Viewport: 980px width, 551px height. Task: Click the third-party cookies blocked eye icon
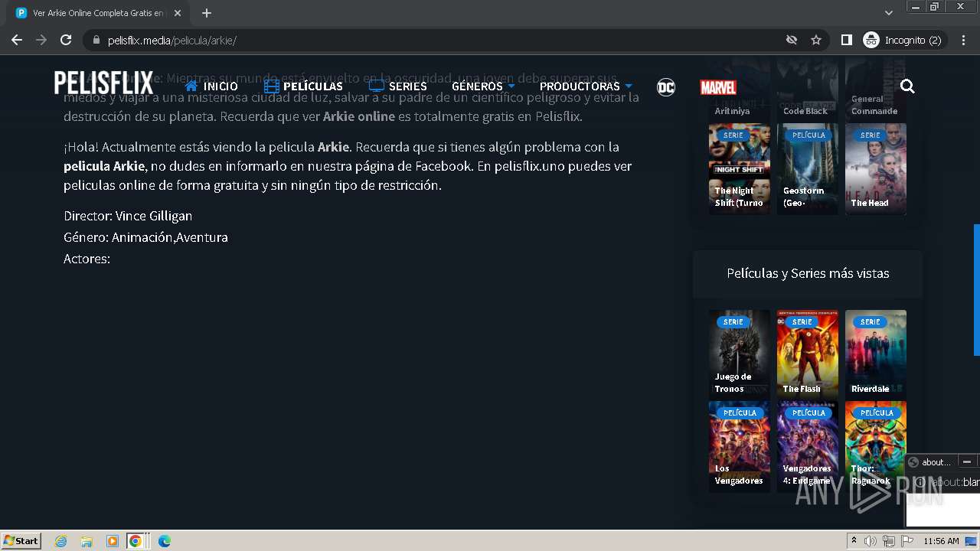(792, 40)
